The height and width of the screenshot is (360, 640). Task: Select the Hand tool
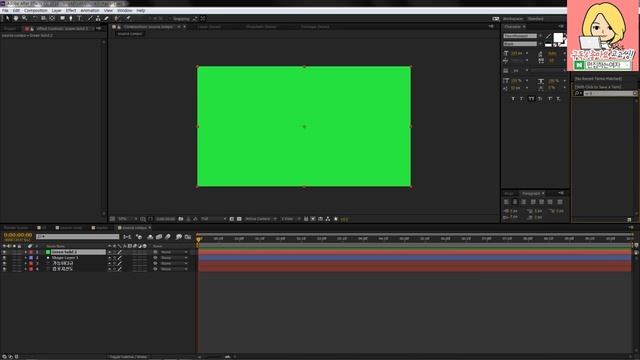click(x=16, y=18)
